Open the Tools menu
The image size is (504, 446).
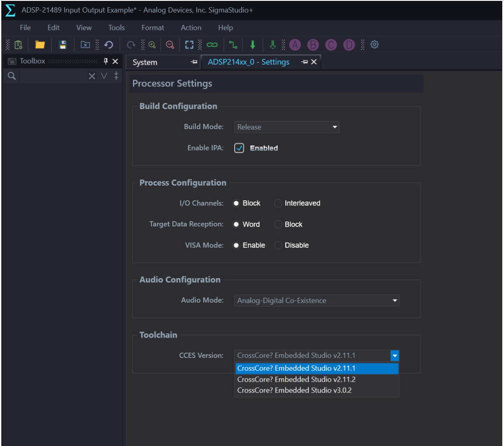pyautogui.click(x=117, y=28)
